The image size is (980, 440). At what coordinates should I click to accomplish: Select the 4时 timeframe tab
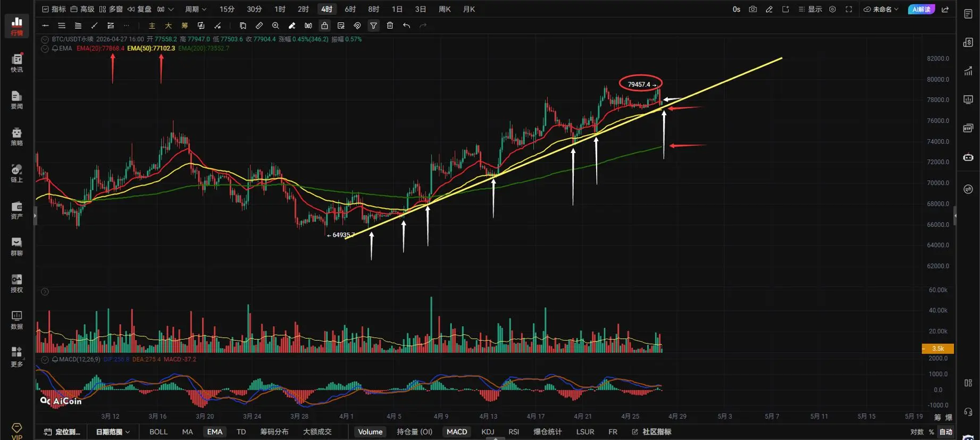[x=326, y=9]
